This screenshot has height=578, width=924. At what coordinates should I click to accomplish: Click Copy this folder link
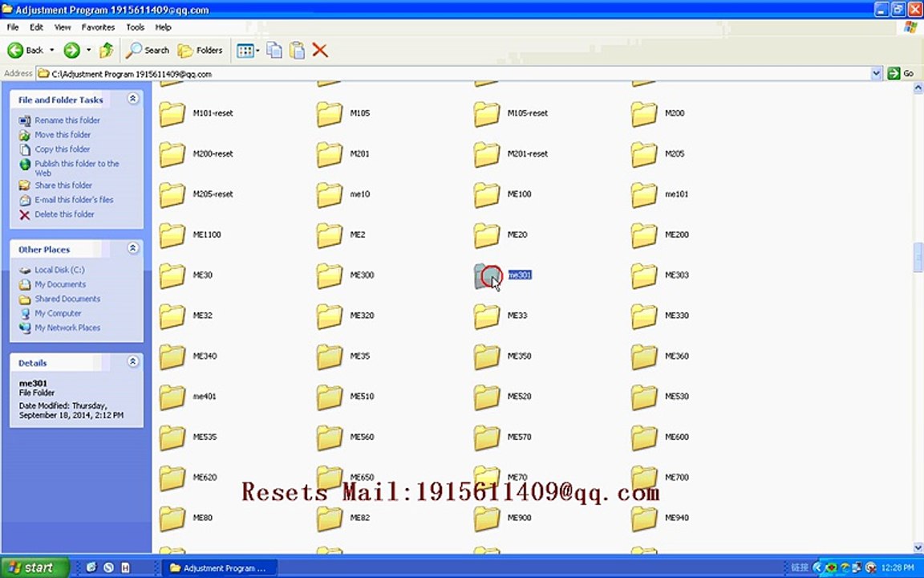(63, 149)
